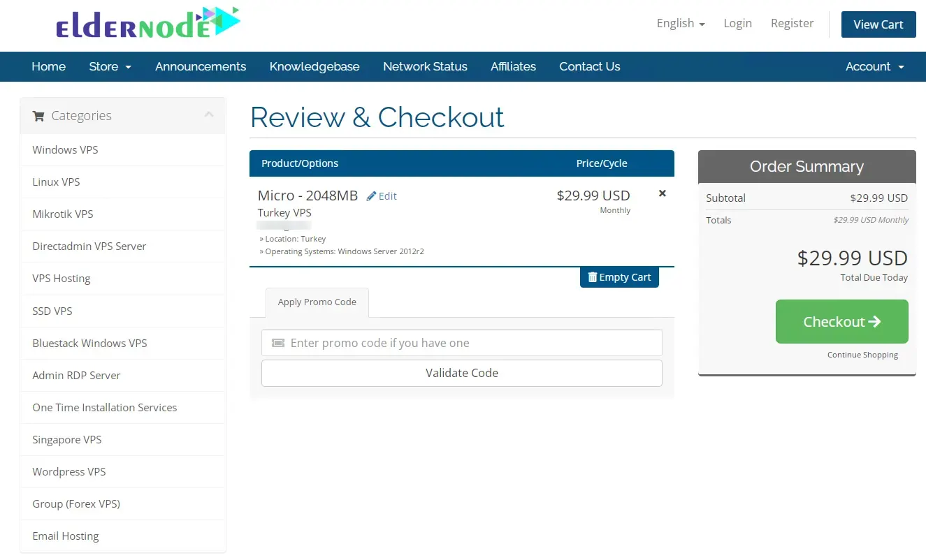Open the Account dropdown menu

874,66
